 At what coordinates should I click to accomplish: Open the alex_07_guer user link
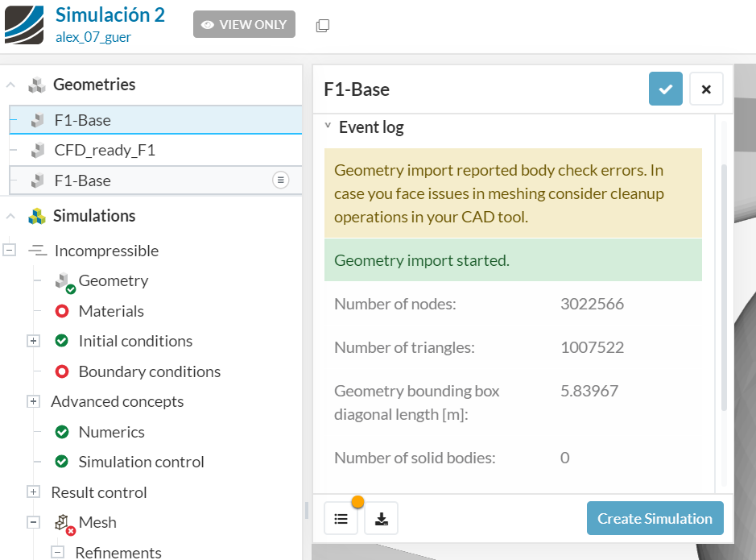(93, 37)
